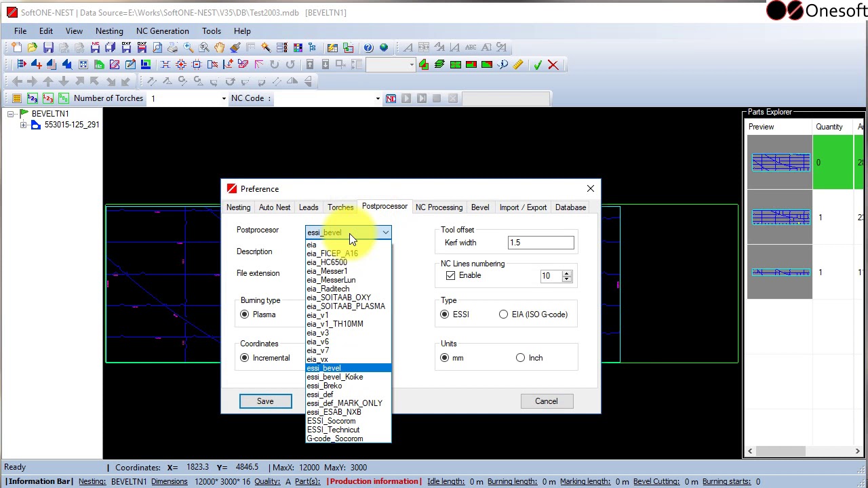Click the red X cancel toolbar icon
868x488 pixels.
tap(553, 65)
